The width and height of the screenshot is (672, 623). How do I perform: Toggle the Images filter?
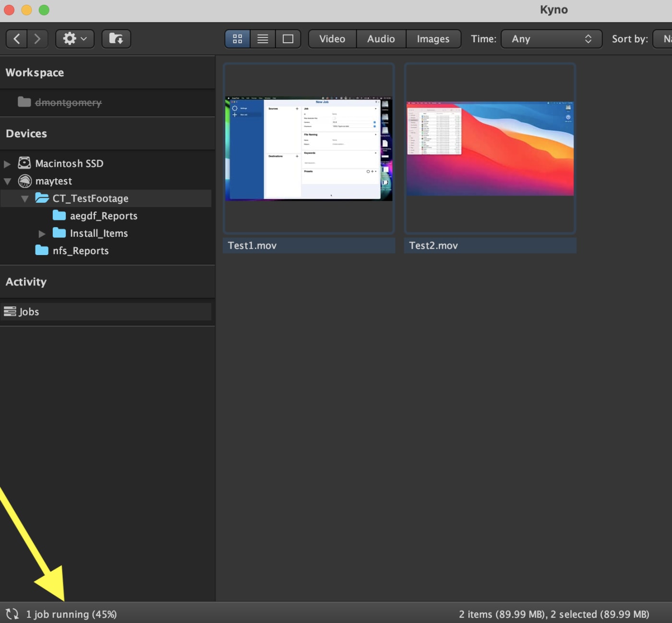click(433, 39)
